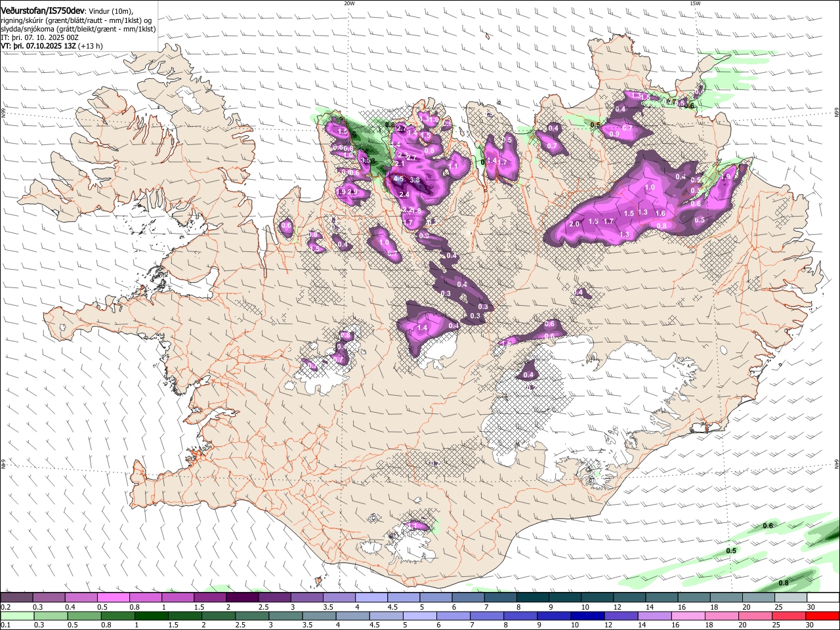Select lower legend swatch between 20 and 25

755,616
